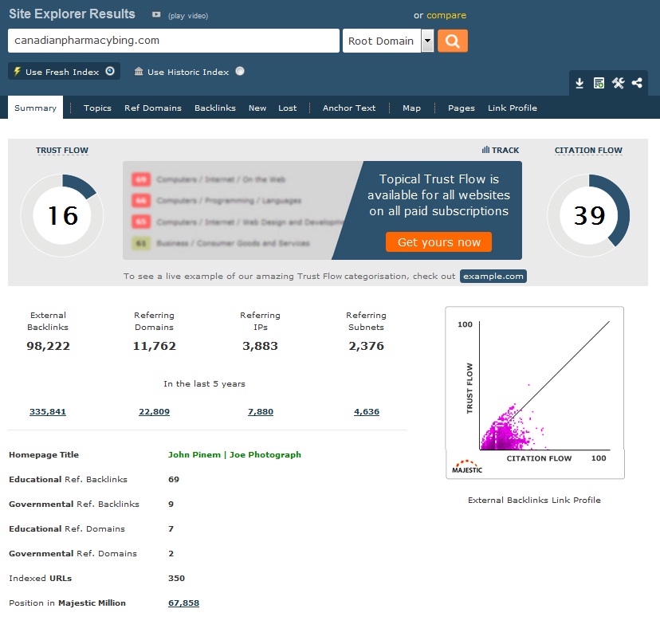Viewport: 660px width, 644px height.
Task: Click the Educational Ref. Domains value 7
Action: point(171,528)
